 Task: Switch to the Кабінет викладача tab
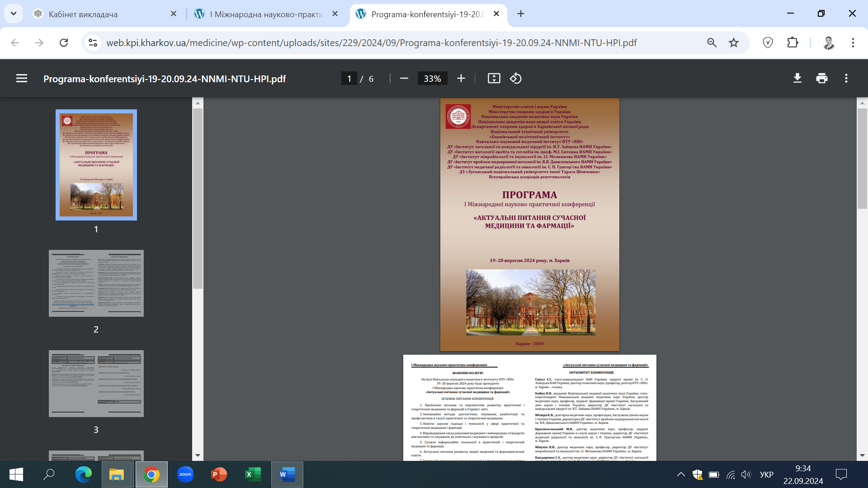click(x=84, y=14)
